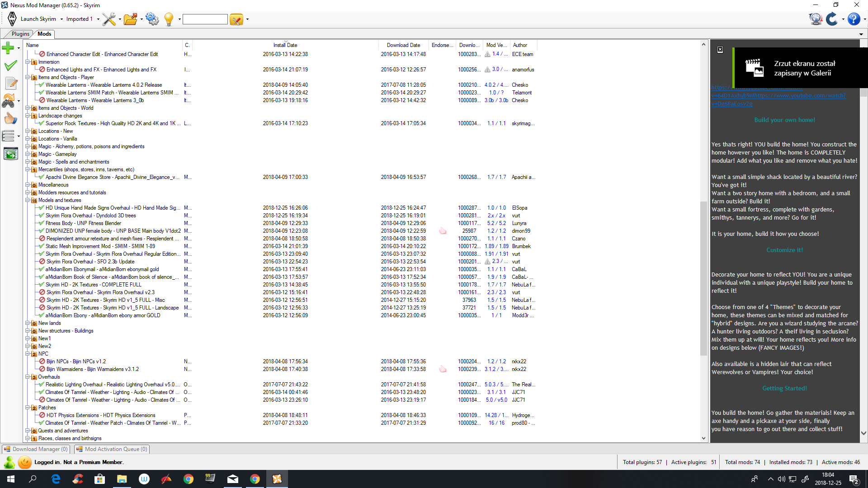Click the green checkmark activate mod icon
Screen dimensions: 868x488
[10, 66]
